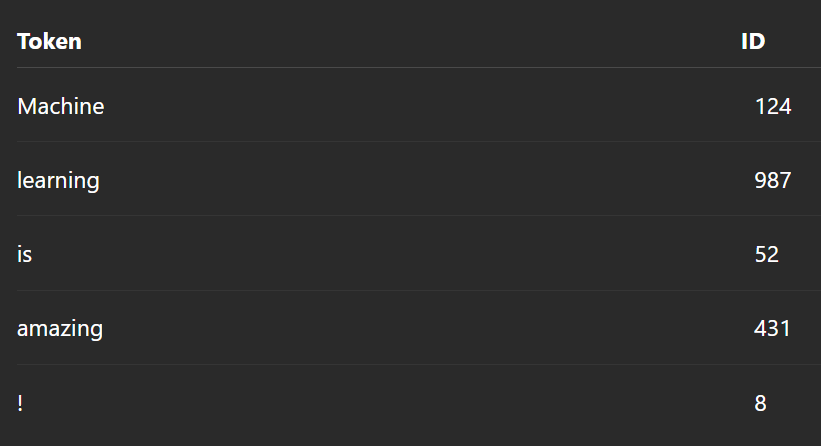The width and height of the screenshot is (821, 446).
Task: Click the divider line below the header
Action: 419,68
